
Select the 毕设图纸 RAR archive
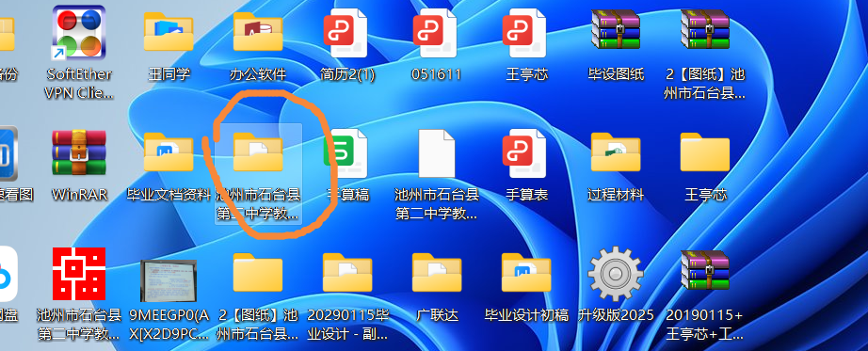point(616,30)
